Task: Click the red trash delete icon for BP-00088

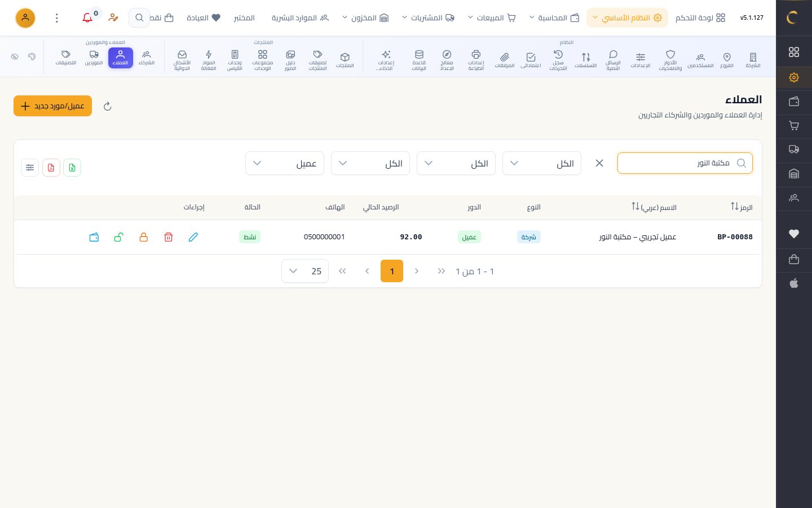Action: pyautogui.click(x=168, y=237)
